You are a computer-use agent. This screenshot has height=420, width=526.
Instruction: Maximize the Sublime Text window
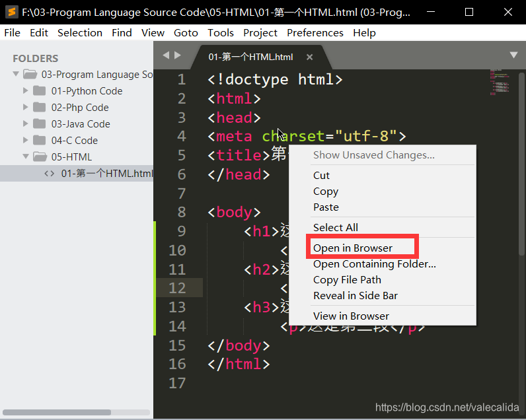coord(469,12)
